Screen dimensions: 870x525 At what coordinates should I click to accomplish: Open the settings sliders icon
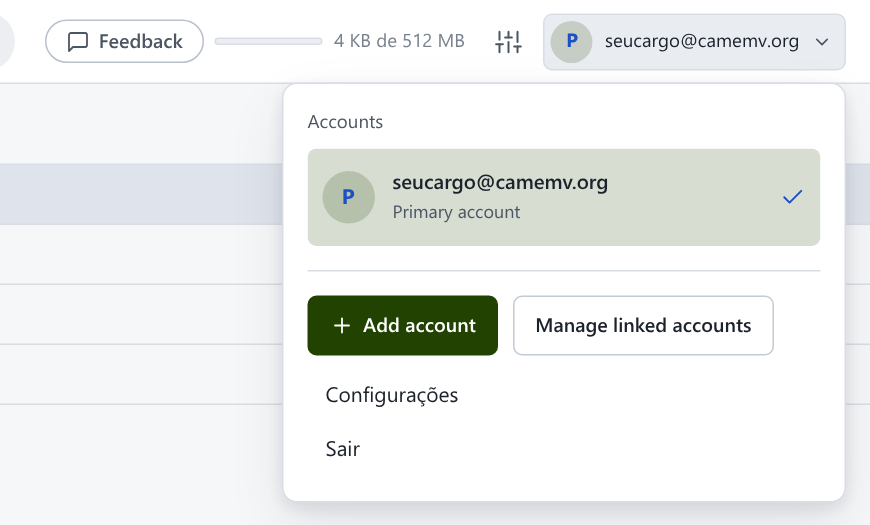click(508, 42)
